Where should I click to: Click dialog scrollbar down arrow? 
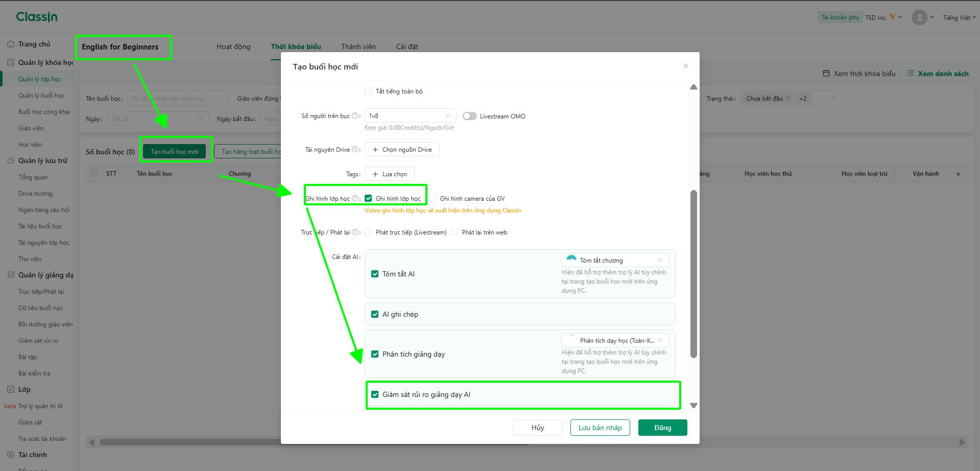pyautogui.click(x=694, y=406)
